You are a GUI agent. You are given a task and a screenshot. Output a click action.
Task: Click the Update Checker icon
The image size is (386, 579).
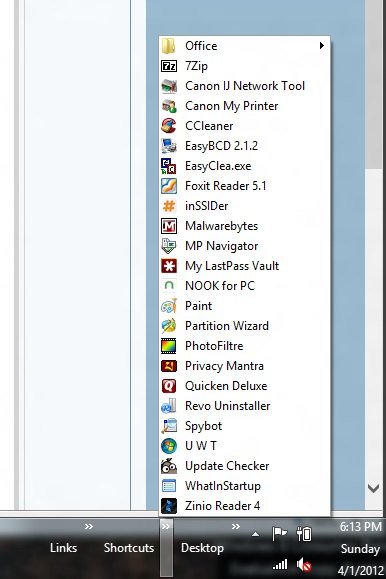[169, 466]
